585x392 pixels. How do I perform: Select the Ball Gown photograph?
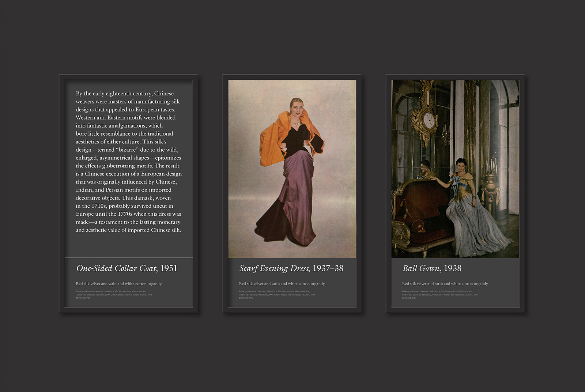(x=455, y=169)
